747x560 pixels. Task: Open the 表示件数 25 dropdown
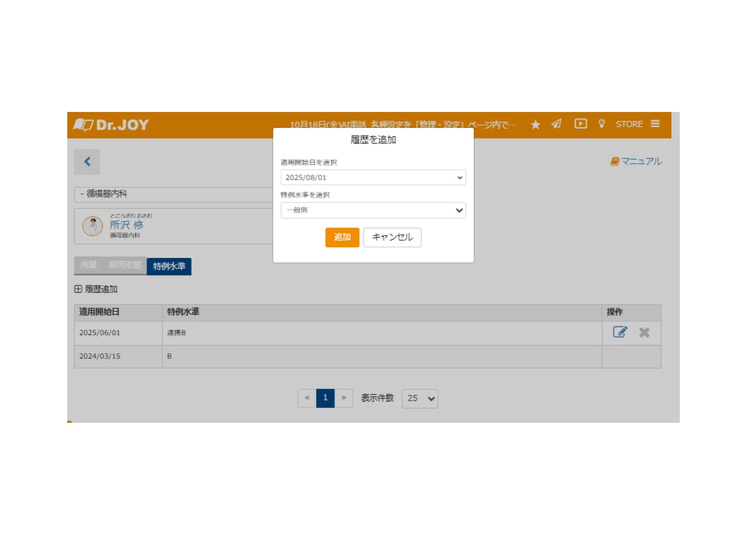[x=419, y=398]
